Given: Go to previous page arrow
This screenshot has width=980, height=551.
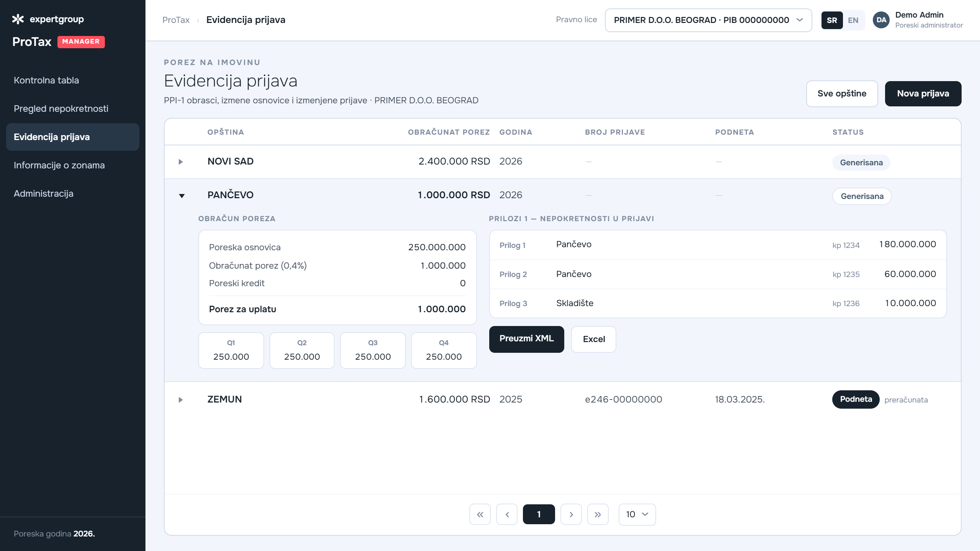Looking at the screenshot, I should tap(507, 515).
